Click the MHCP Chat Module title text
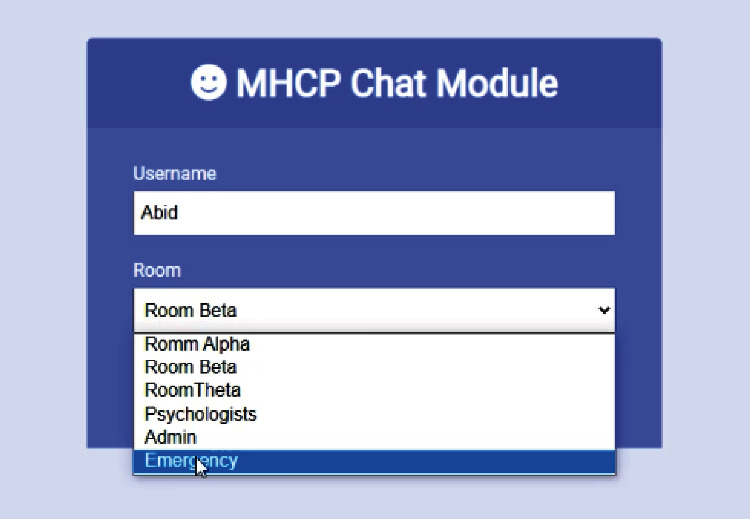Viewport: 750px width, 519px height. pyautogui.click(x=397, y=83)
